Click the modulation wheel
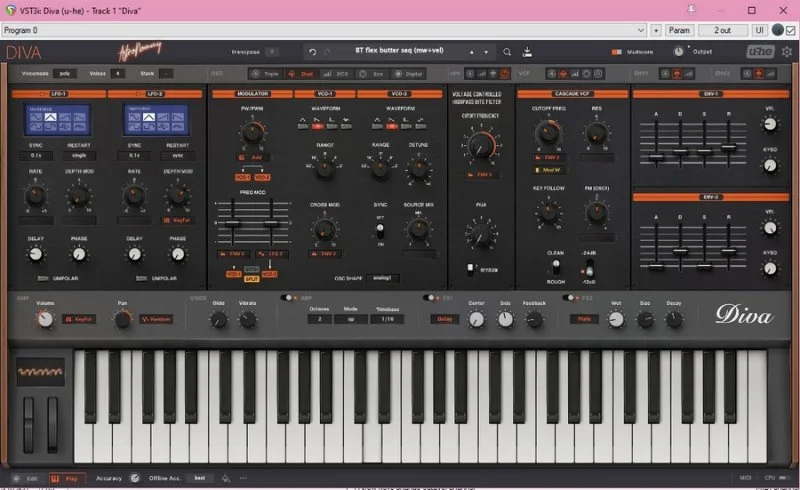The image size is (800, 490). coord(53,425)
